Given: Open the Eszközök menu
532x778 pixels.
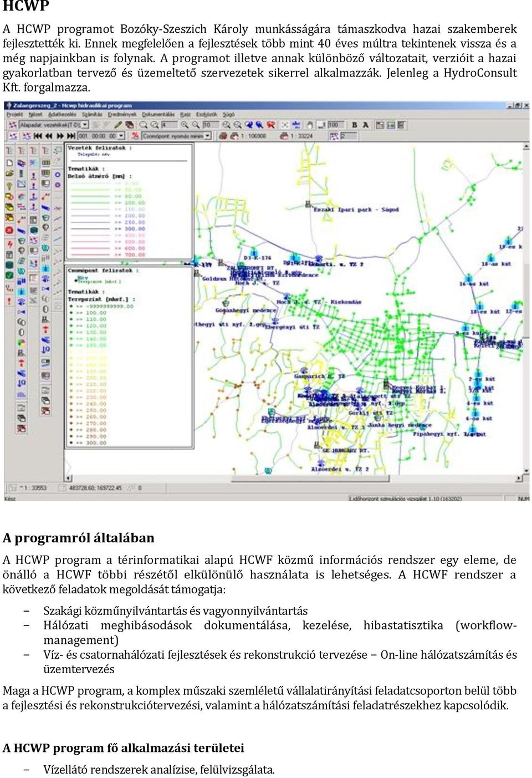Looking at the screenshot, I should coord(207,115).
